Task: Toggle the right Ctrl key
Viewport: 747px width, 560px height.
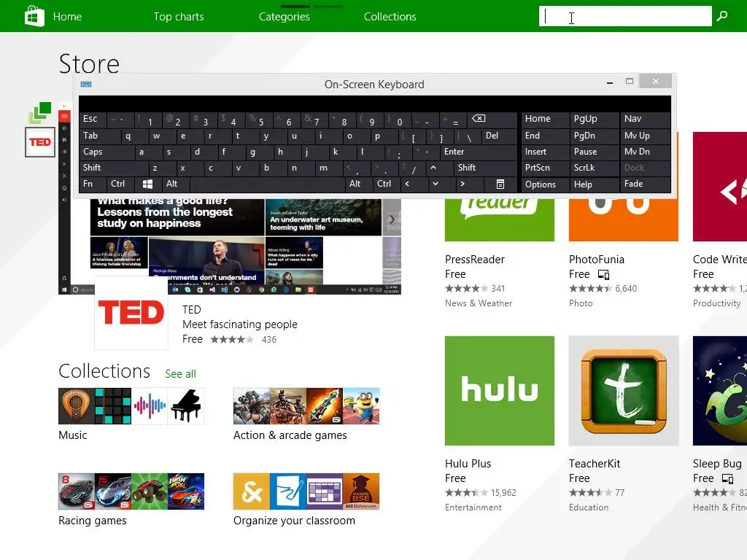Action: [387, 184]
